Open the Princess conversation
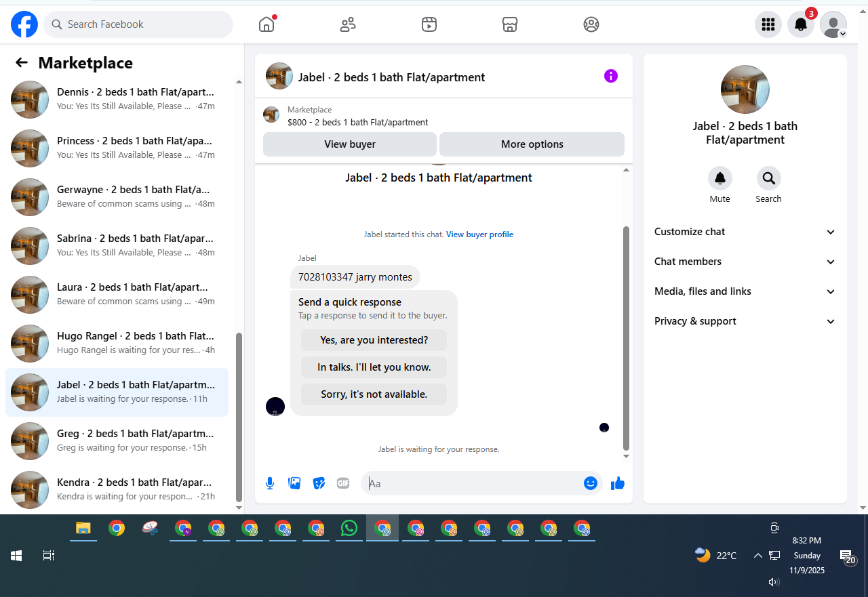Image resolution: width=868 pixels, height=597 pixels. [117, 148]
